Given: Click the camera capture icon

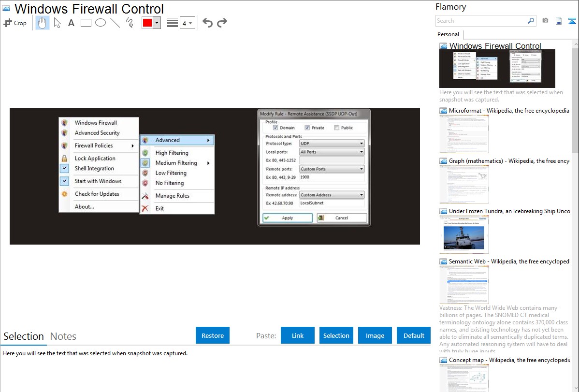Looking at the screenshot, I should [545, 21].
